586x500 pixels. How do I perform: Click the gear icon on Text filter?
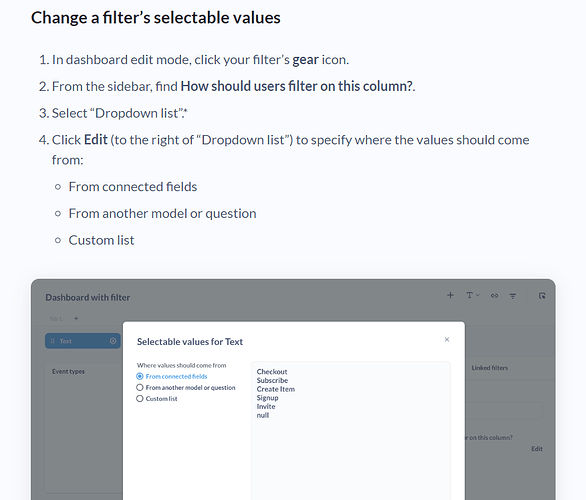pyautogui.click(x=113, y=341)
